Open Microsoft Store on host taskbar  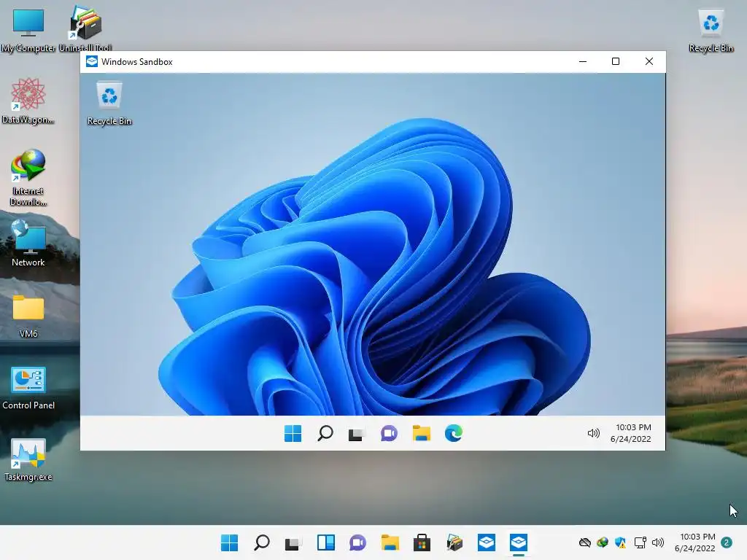pyautogui.click(x=422, y=542)
